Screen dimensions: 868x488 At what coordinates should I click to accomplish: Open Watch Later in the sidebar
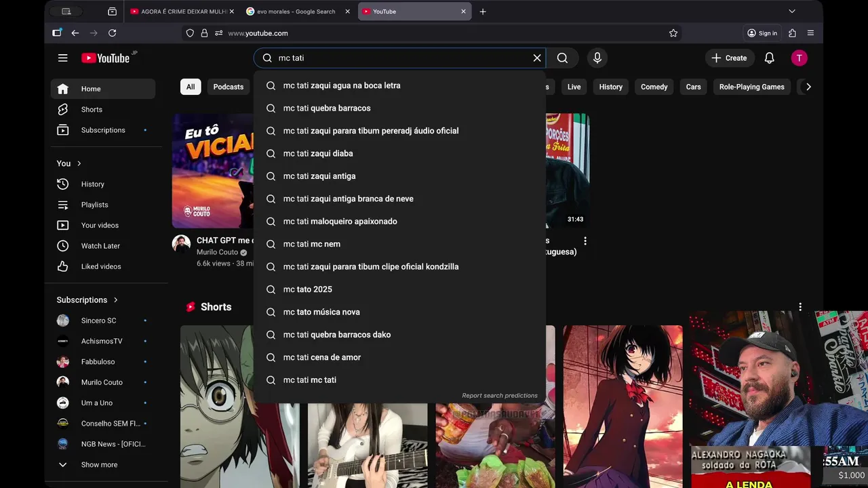tap(102, 246)
